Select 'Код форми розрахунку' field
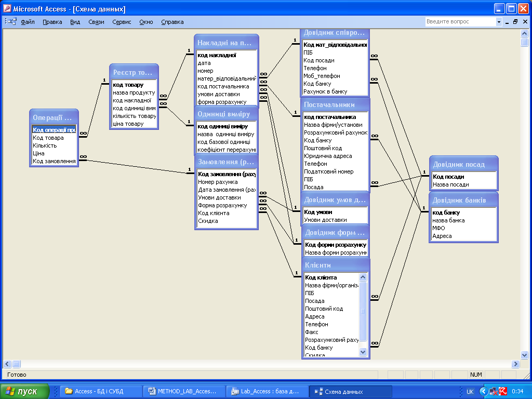The image size is (532, 399). [336, 245]
